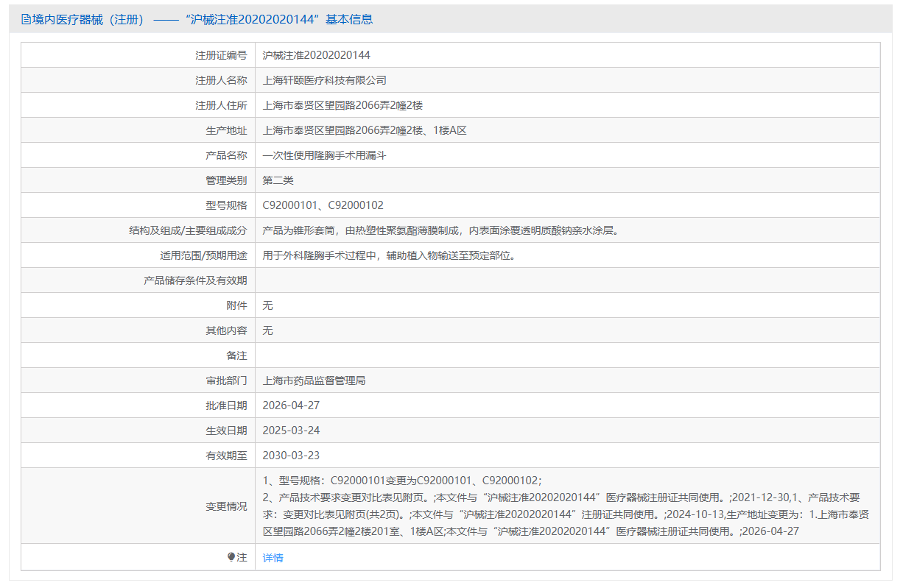This screenshot has width=903, height=588.
Task: Click the structure description starting 产品为锥形套筒
Action: pyautogui.click(x=441, y=230)
